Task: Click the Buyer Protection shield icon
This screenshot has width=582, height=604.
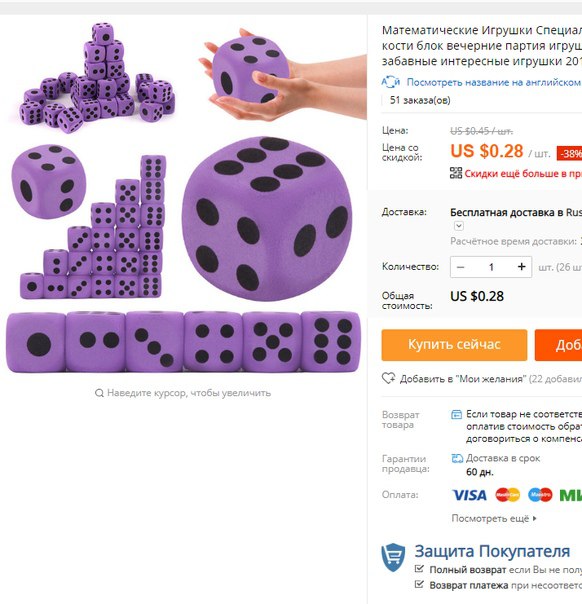Action: tap(393, 557)
